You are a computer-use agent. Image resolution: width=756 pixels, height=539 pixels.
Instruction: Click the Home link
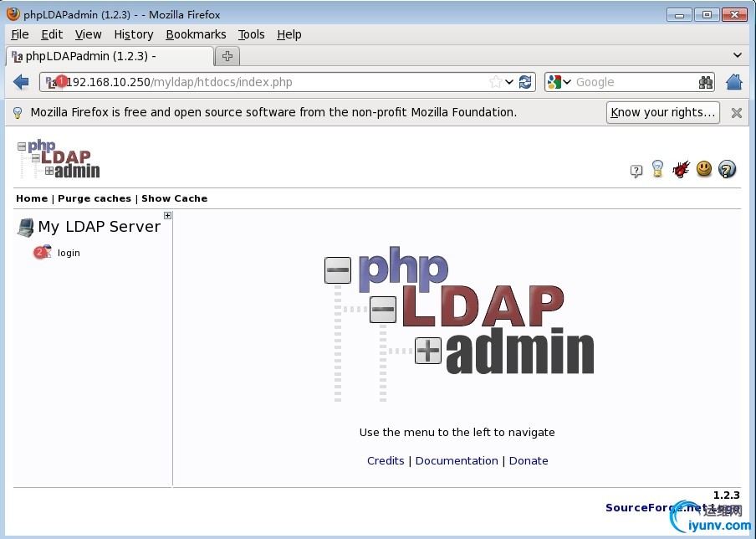tap(32, 198)
